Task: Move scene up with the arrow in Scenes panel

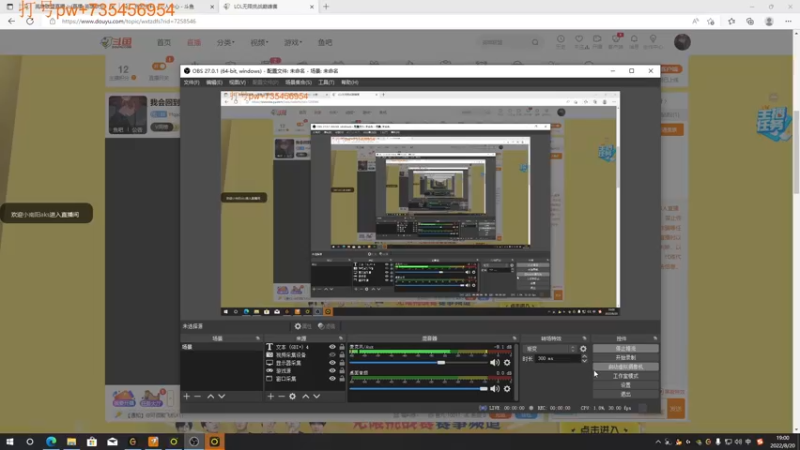Action: tap(210, 396)
